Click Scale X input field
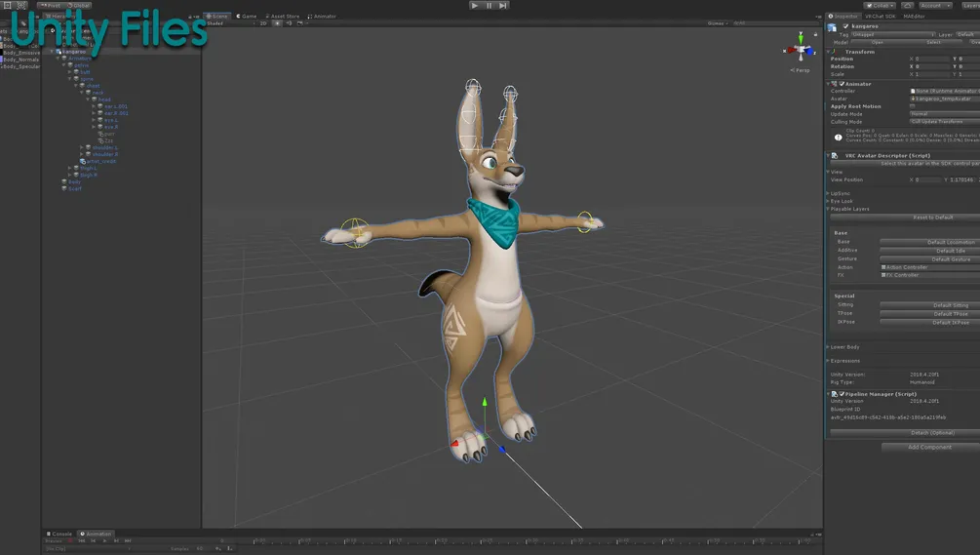The height and width of the screenshot is (555, 980). pos(932,74)
